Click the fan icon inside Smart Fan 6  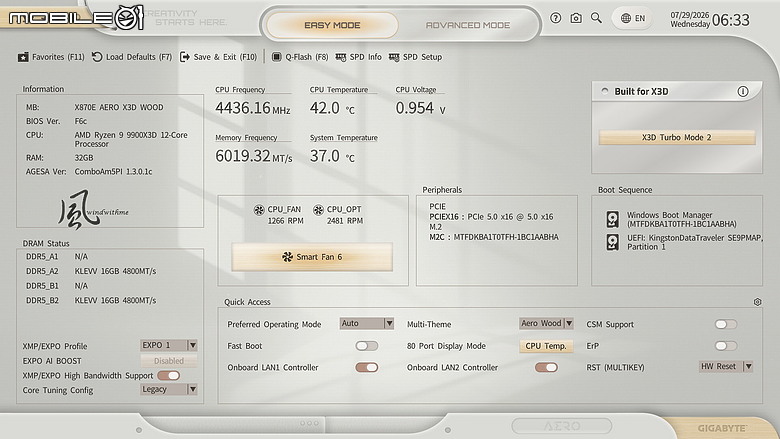click(x=287, y=257)
